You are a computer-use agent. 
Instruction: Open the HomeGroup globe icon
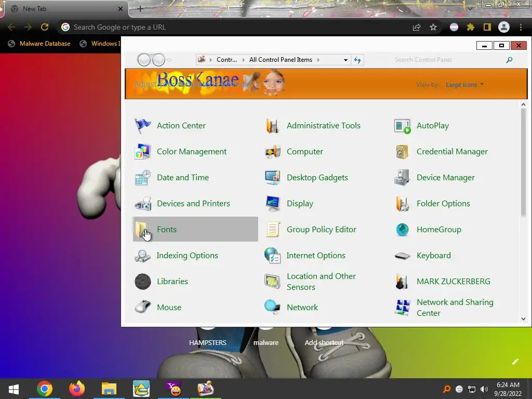(x=403, y=230)
